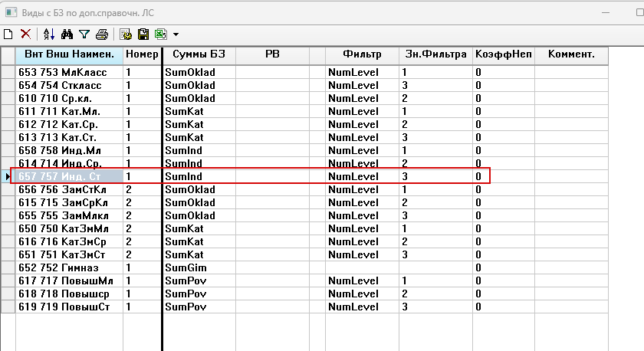Click the 'Внт Внш Наимен.' column header
The width and height of the screenshot is (644, 351).
pyautogui.click(x=69, y=55)
